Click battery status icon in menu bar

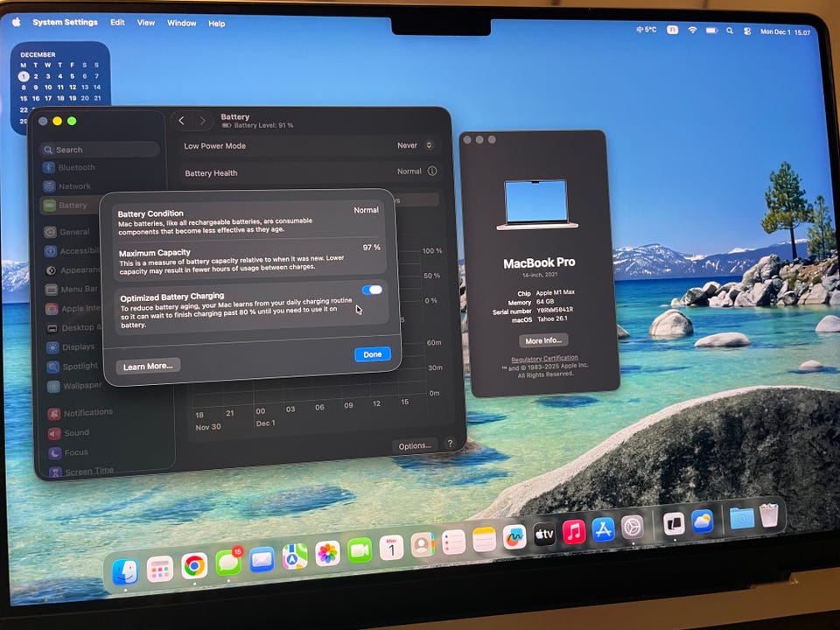(711, 31)
